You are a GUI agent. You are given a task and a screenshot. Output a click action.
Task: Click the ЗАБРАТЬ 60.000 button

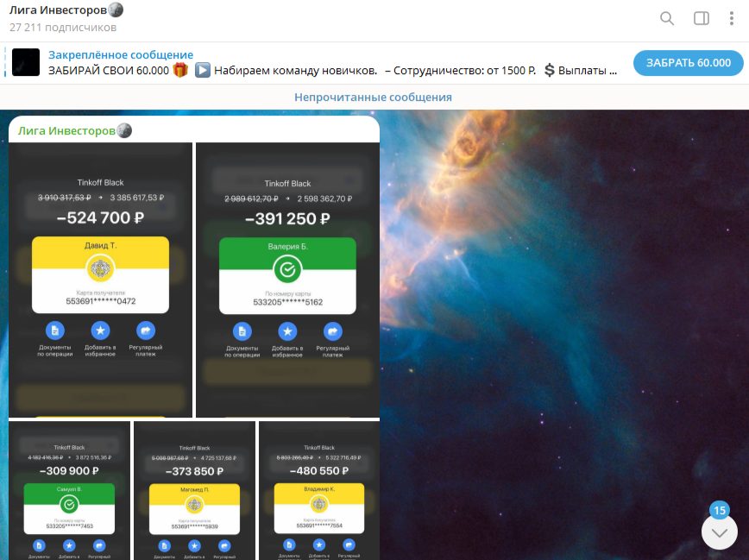coord(689,63)
